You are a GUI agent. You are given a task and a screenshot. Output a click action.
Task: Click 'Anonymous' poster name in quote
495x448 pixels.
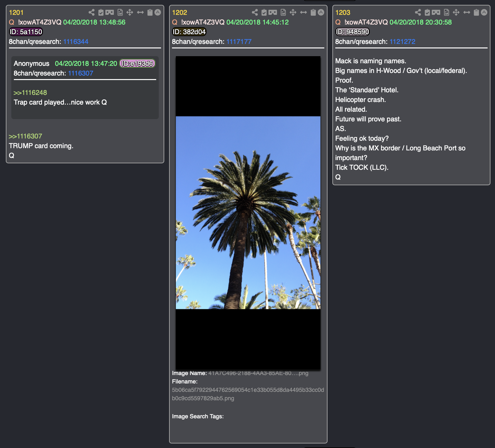[x=32, y=64]
